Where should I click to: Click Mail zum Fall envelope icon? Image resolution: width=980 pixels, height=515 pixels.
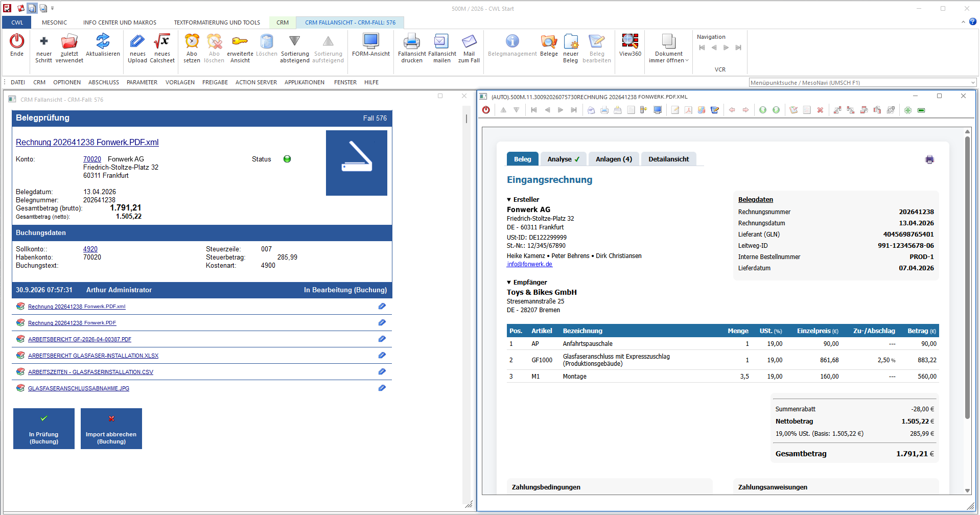tap(469, 41)
